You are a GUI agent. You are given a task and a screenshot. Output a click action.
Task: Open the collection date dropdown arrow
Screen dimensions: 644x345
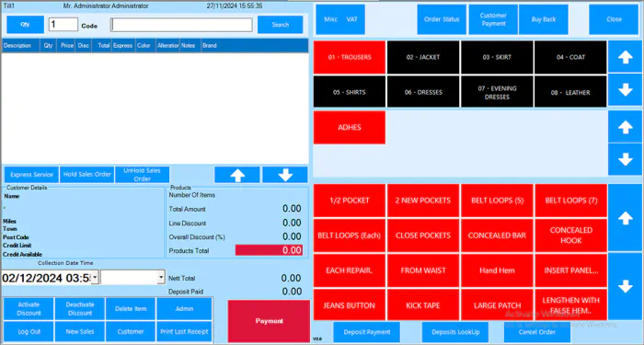click(x=95, y=278)
